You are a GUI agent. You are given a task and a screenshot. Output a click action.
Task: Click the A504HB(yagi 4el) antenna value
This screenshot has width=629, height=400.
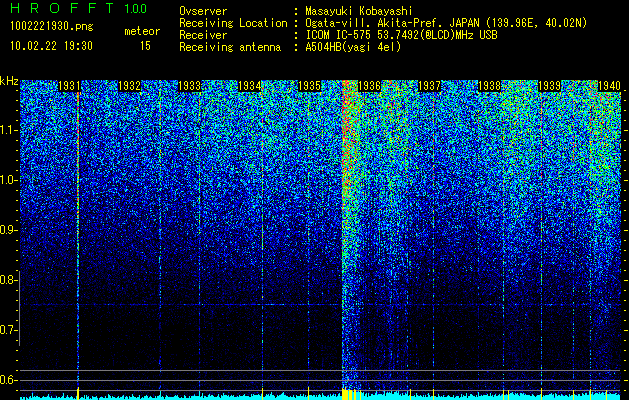pos(353,47)
